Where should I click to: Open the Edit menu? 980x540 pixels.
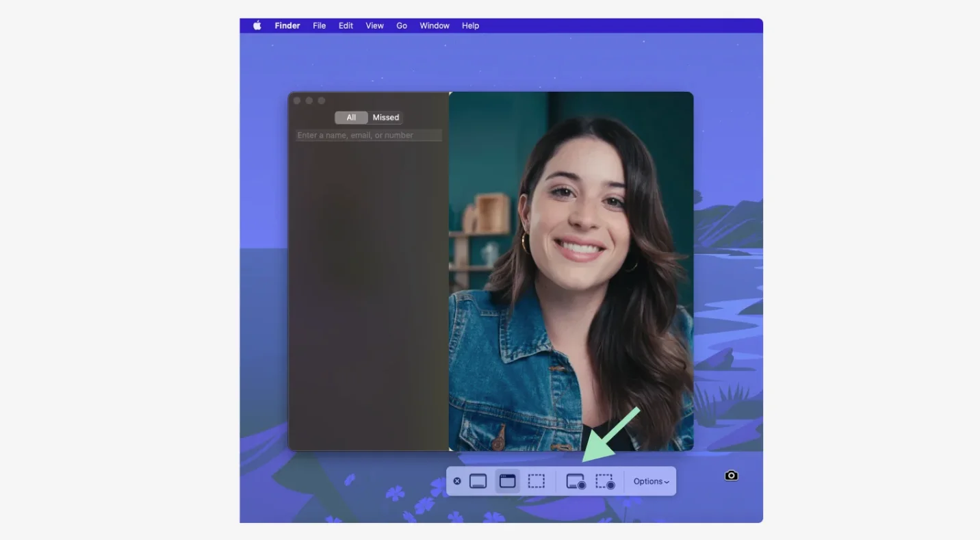345,25
